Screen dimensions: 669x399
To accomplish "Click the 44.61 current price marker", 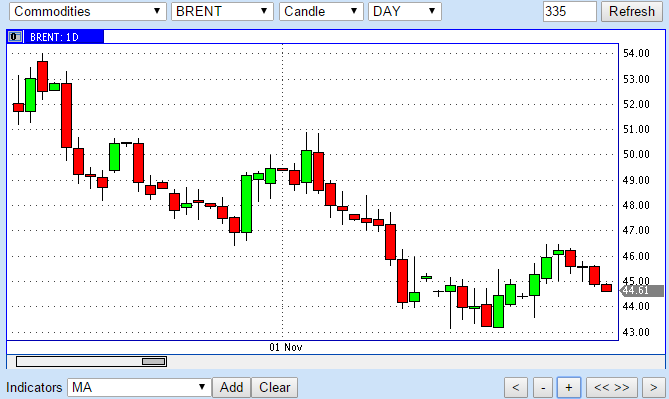I will coord(641,291).
